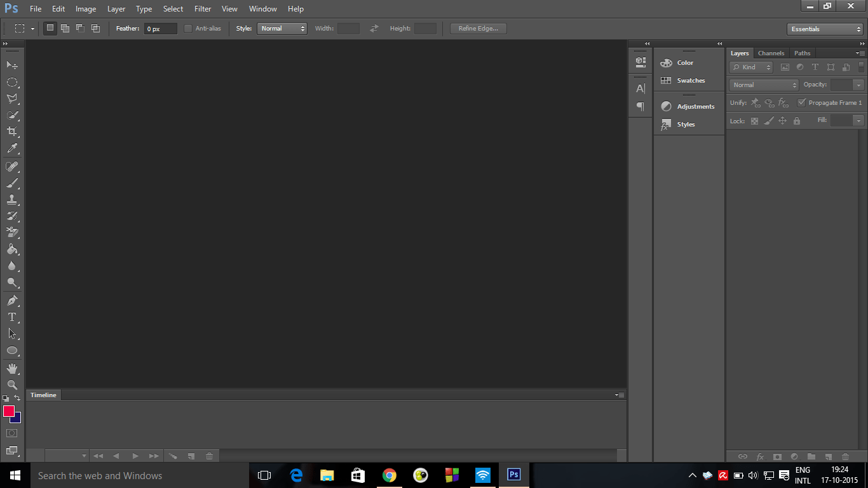Pick the Clone Stamp tool
The width and height of the screenshot is (868, 488).
[x=12, y=200]
